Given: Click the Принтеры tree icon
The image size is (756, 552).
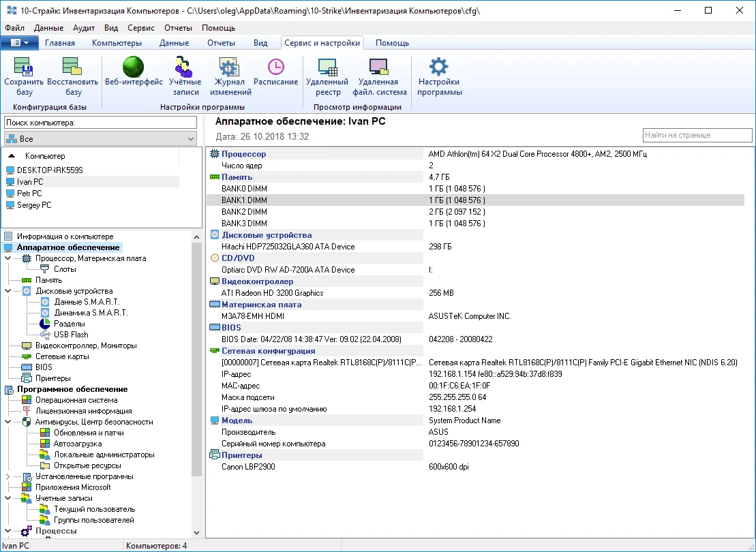Looking at the screenshot, I should click(27, 378).
